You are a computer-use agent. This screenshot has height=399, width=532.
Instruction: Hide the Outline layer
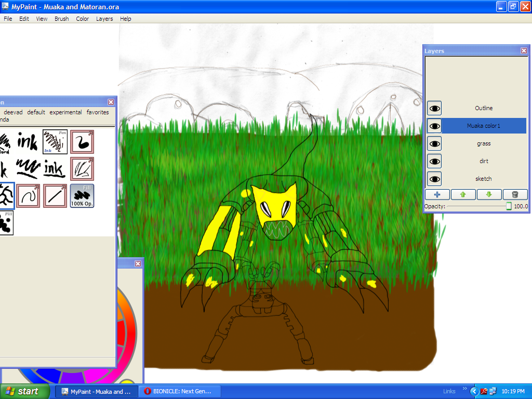434,108
